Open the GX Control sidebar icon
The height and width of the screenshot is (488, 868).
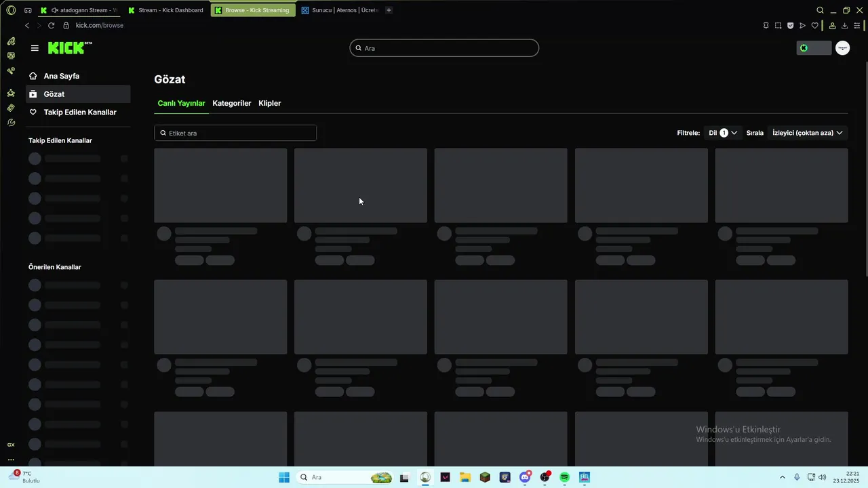[x=11, y=70]
